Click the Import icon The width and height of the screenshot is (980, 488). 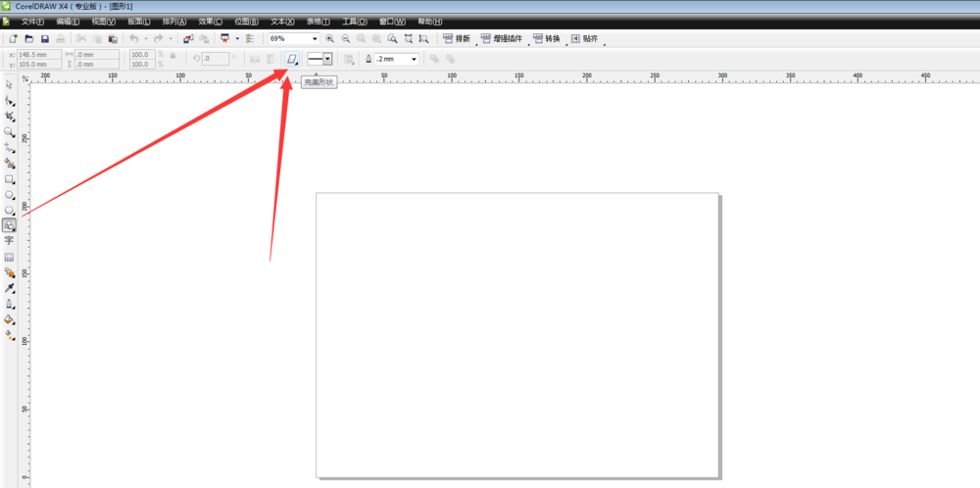coord(188,39)
